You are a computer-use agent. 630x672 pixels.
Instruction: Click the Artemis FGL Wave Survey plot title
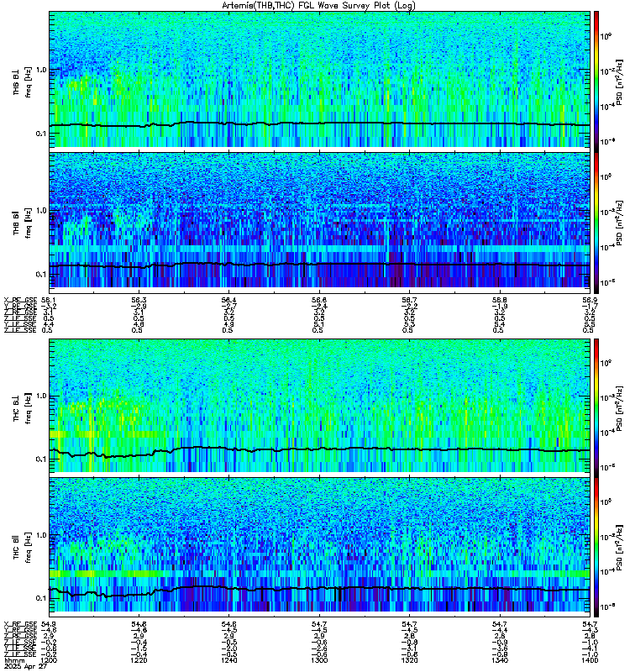click(314, 6)
